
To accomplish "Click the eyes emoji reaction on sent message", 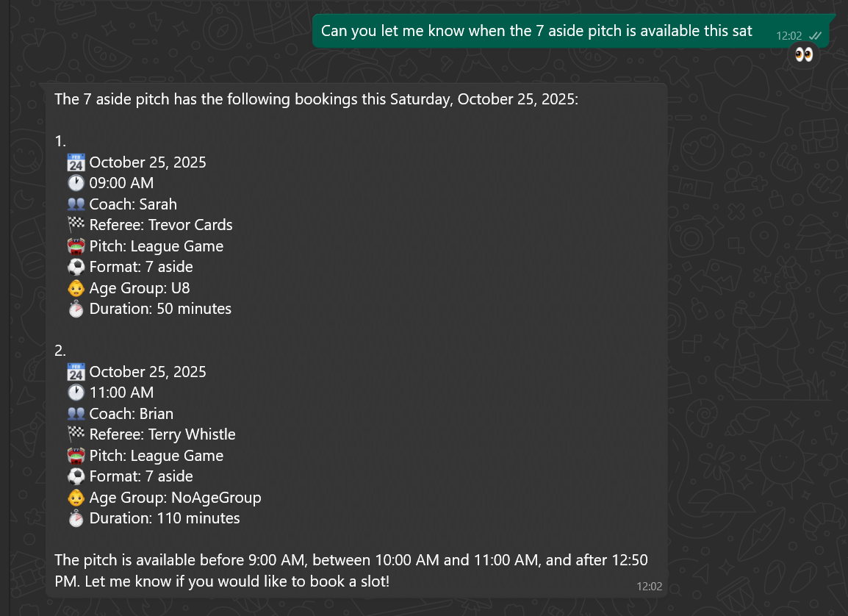I will point(804,55).
